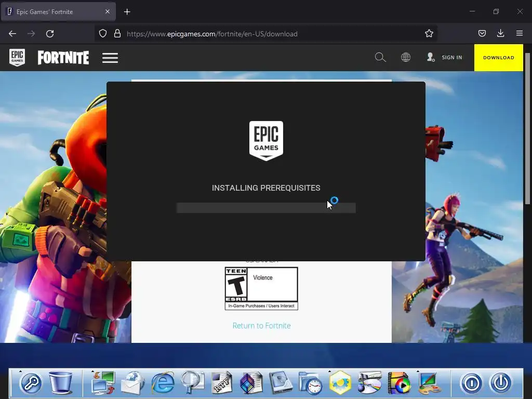
Task: Open the folder with clock dock icon
Action: [311, 383]
